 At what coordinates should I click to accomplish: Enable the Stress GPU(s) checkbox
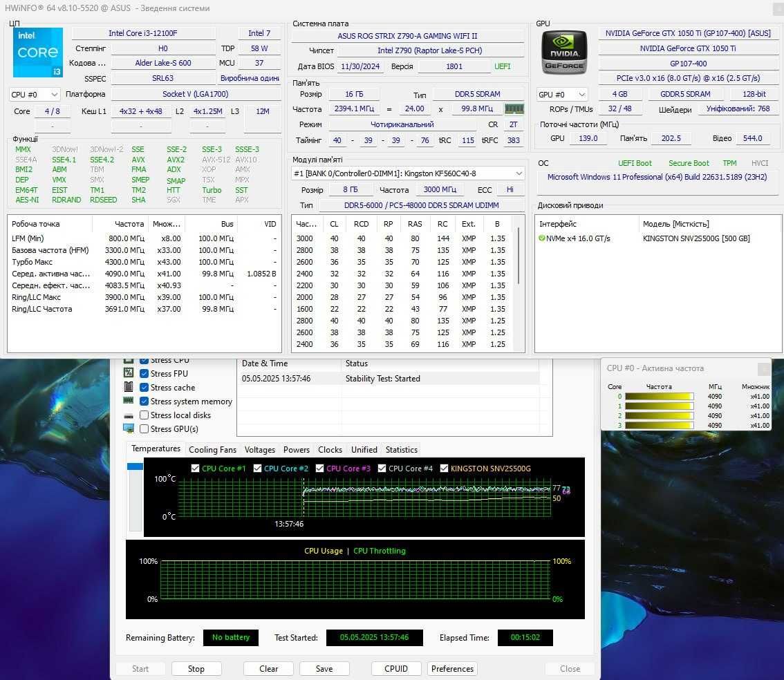click(144, 428)
